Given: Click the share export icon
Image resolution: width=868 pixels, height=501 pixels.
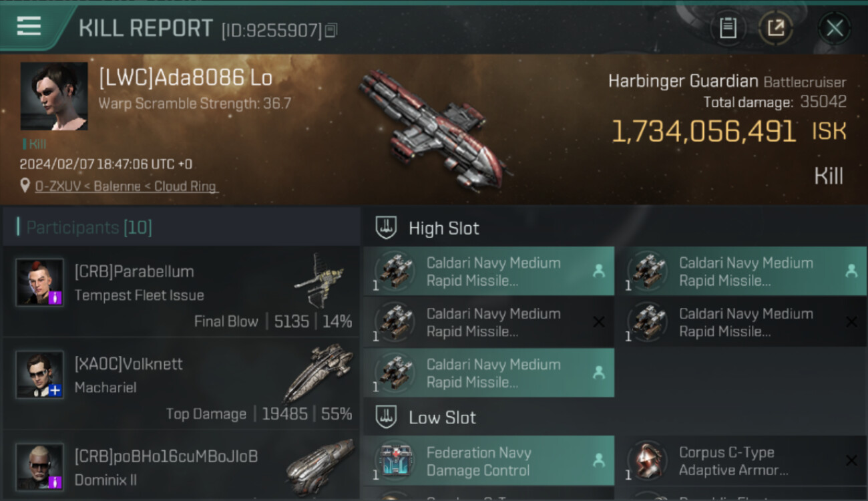Looking at the screenshot, I should [x=776, y=28].
